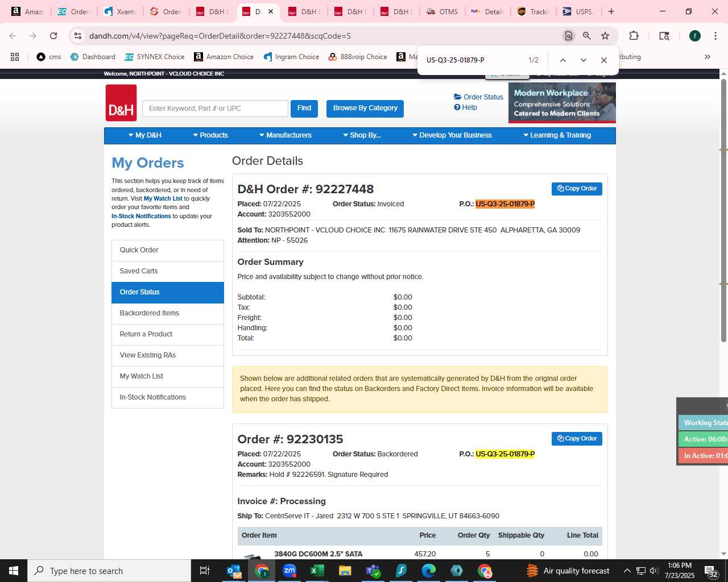Viewport: 728px width, 582px height.
Task: Expand My D&H menu
Action: [144, 135]
